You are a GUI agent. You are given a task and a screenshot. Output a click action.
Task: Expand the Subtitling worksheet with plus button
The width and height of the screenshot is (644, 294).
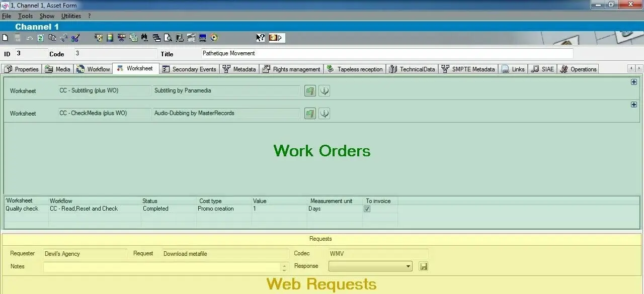coord(634,82)
